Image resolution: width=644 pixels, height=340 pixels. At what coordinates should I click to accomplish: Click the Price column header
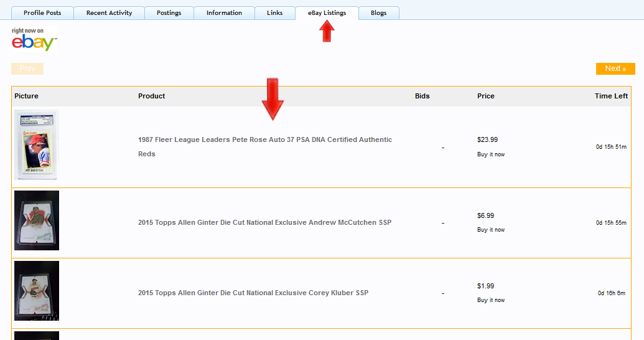click(486, 96)
